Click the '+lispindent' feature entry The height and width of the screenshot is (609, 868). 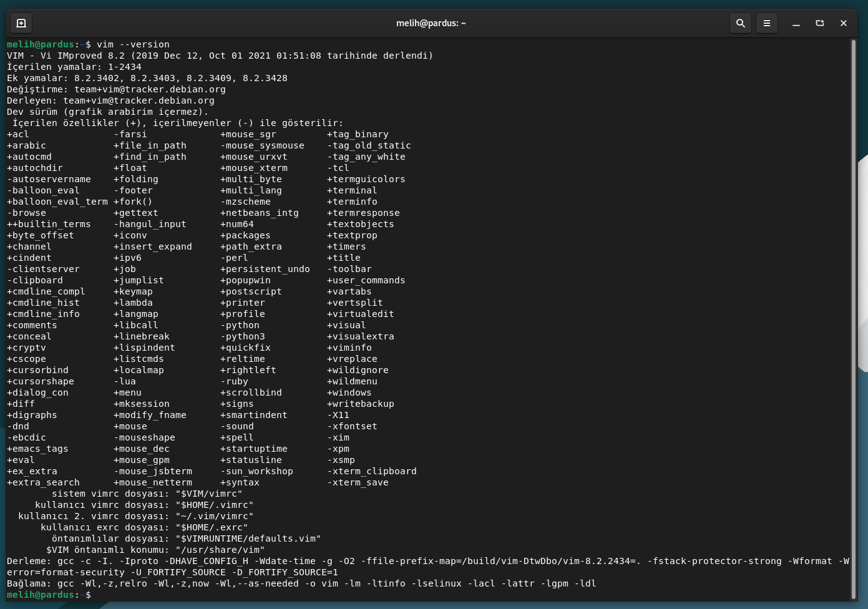pyautogui.click(x=144, y=348)
